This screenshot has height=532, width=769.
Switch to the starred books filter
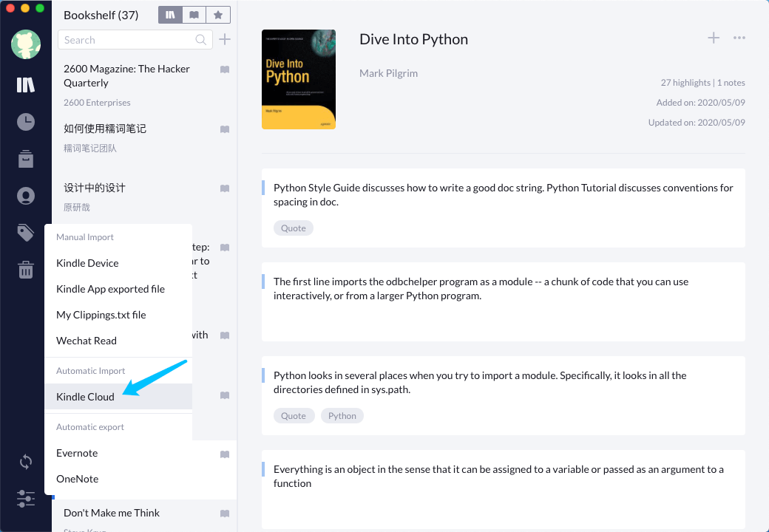coord(218,14)
